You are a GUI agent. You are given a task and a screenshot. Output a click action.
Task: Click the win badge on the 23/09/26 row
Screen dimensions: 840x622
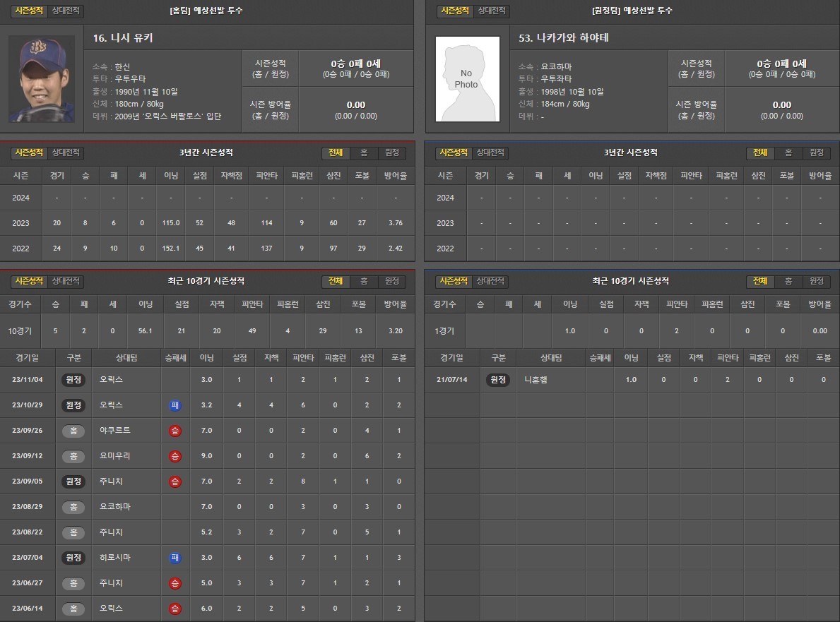[175, 431]
